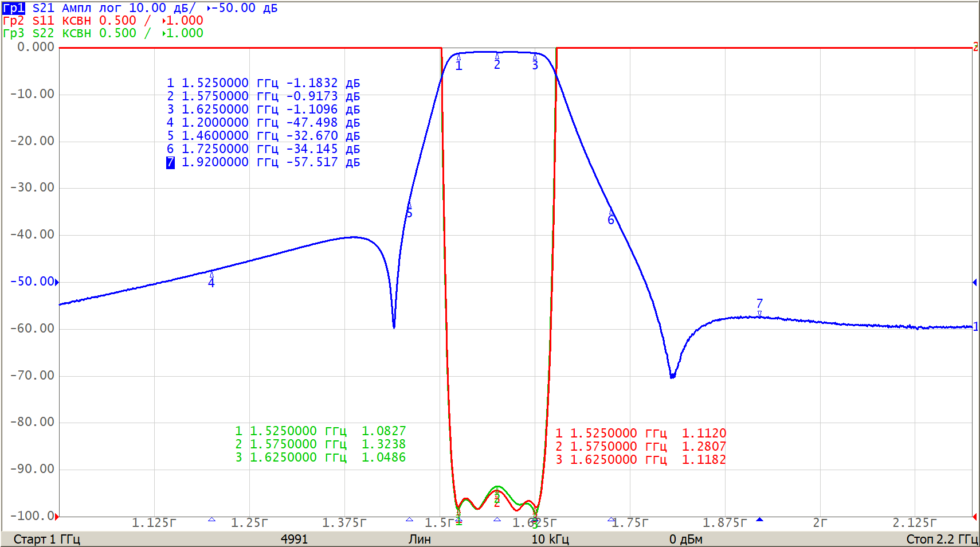Open the Стоп 2.2 ГГц stop frequency field

(942, 539)
